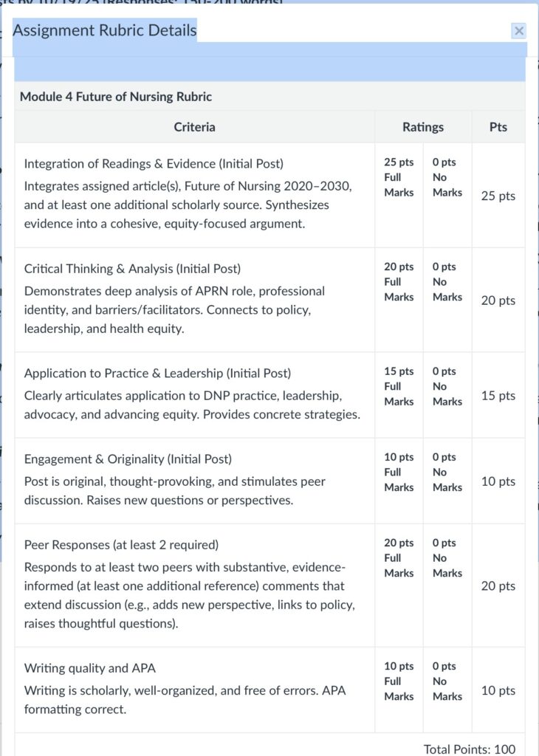Pick No Marks for Writing quality and APA

tap(447, 681)
